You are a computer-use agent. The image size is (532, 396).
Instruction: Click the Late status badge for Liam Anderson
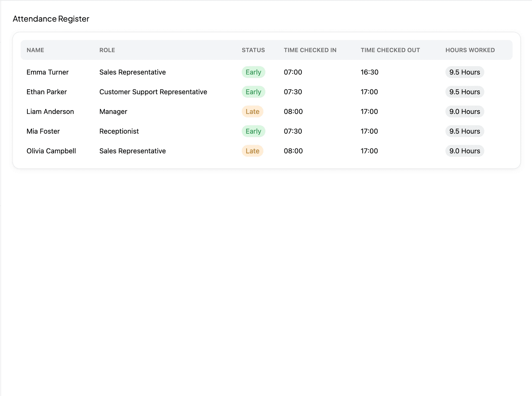coord(252,111)
